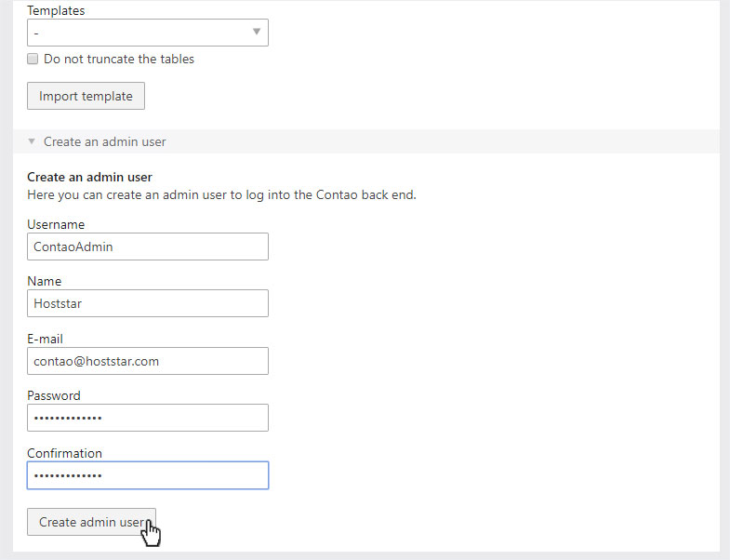The height and width of the screenshot is (560, 730).
Task: Click the Password field label
Action: pyautogui.click(x=54, y=396)
